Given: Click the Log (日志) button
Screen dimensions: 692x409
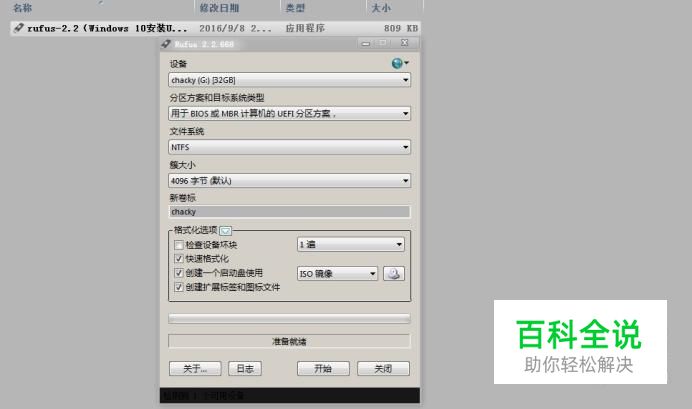Looking at the screenshot, I should click(x=245, y=369).
